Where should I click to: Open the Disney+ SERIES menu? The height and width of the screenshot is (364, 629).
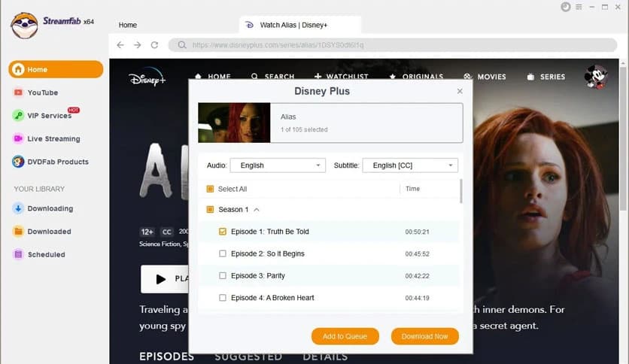click(546, 77)
